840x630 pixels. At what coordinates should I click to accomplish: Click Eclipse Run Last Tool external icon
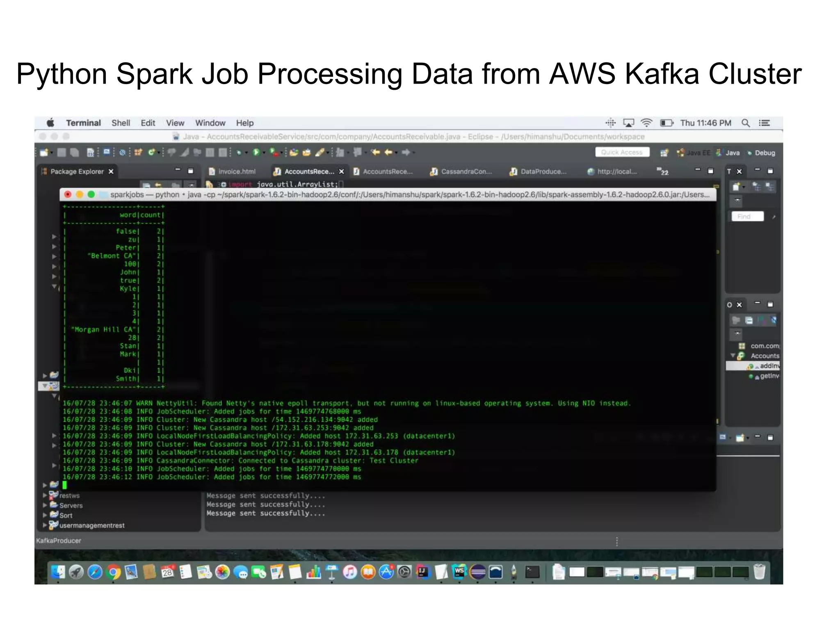(x=274, y=153)
